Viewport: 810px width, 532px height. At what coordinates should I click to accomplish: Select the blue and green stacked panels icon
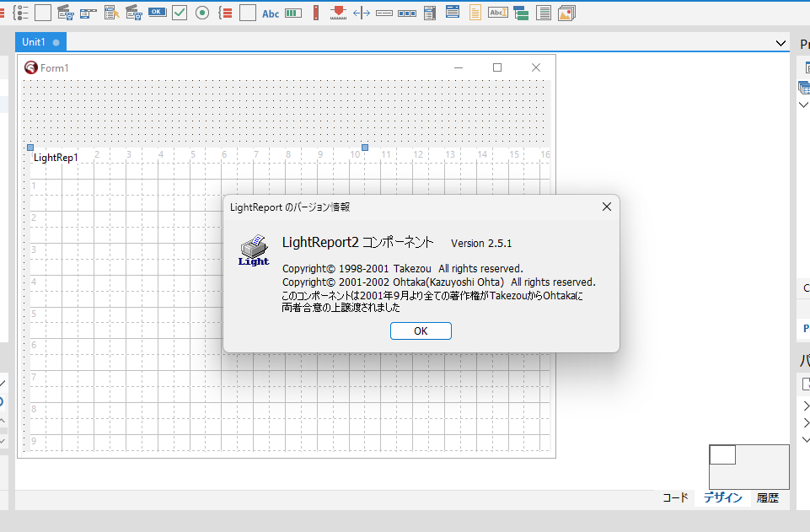click(x=521, y=13)
